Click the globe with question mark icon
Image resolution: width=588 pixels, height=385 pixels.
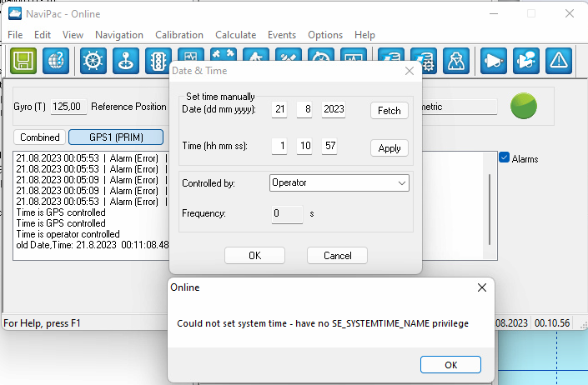pyautogui.click(x=56, y=61)
